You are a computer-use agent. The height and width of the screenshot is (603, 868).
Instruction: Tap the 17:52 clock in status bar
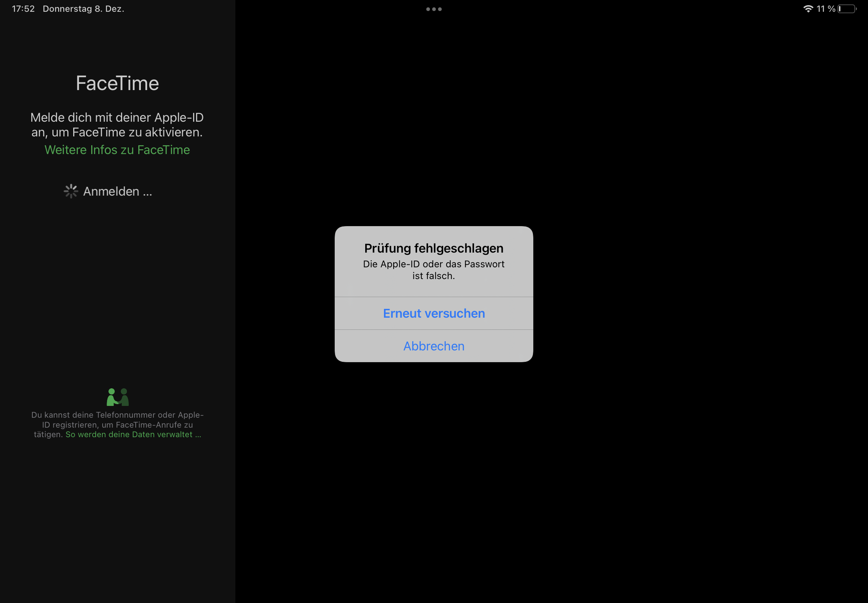pos(23,9)
